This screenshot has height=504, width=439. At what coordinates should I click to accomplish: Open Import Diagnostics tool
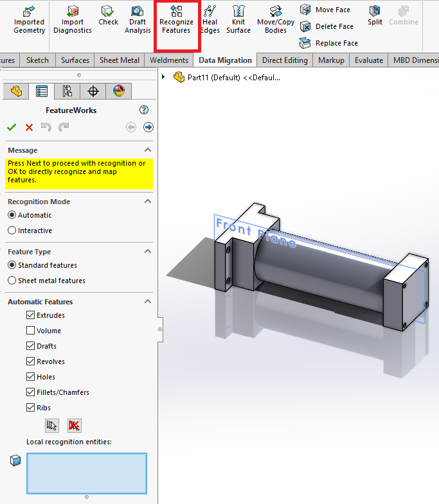pyautogui.click(x=73, y=19)
